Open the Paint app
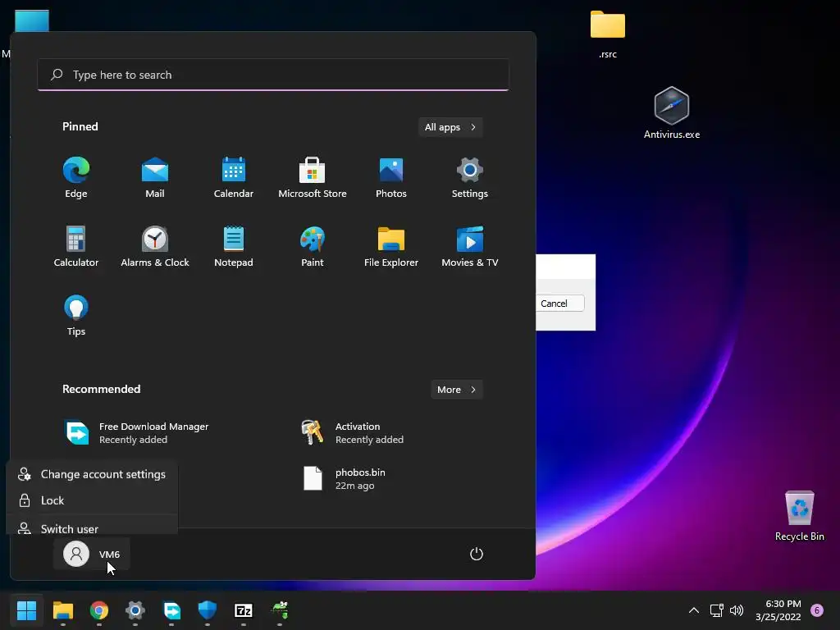The height and width of the screenshot is (630, 840). point(313,246)
